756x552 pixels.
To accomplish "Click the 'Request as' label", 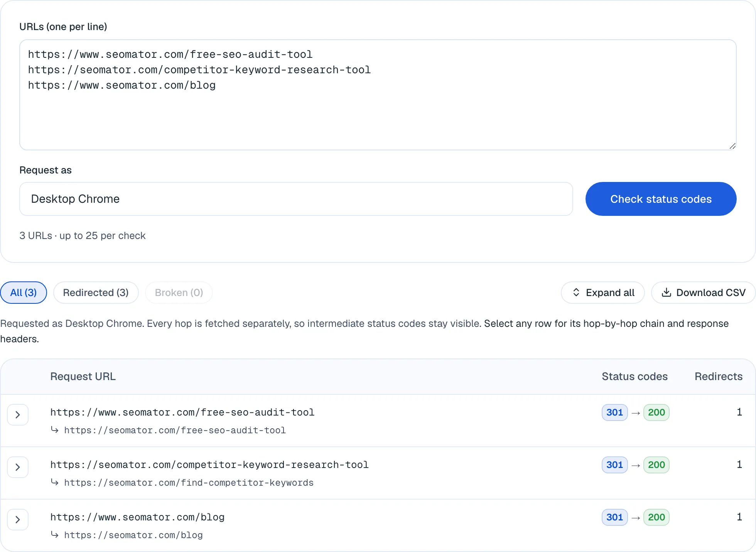I will click(46, 170).
